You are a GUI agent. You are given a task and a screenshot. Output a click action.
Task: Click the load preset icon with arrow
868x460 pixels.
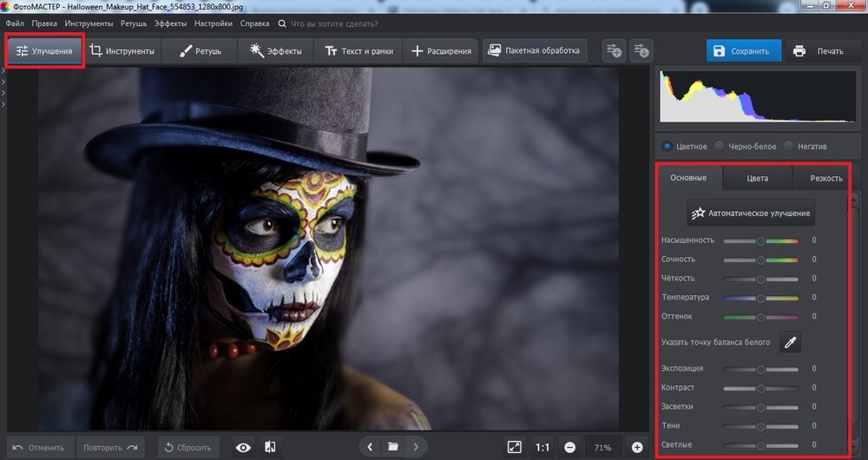[x=641, y=50]
